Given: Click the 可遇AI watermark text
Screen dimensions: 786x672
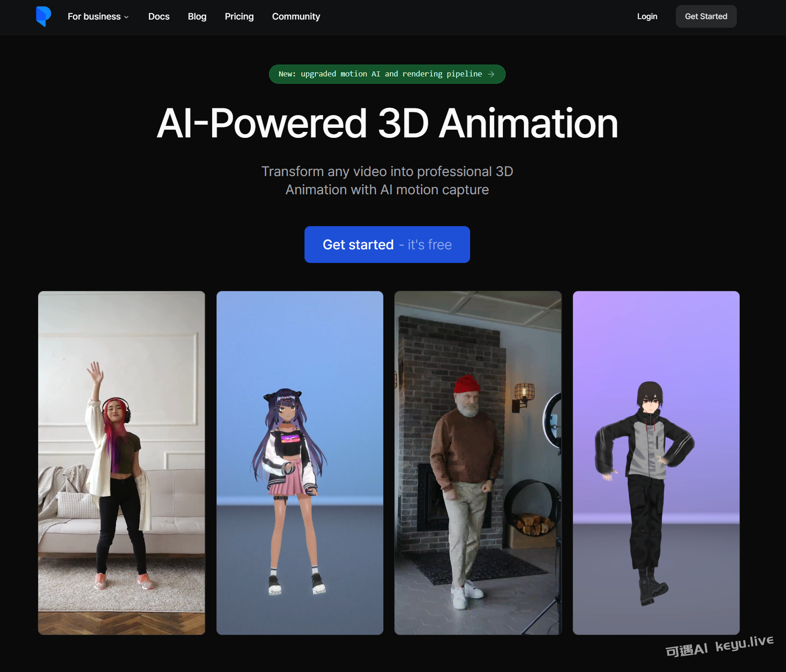Looking at the screenshot, I should point(686,650).
